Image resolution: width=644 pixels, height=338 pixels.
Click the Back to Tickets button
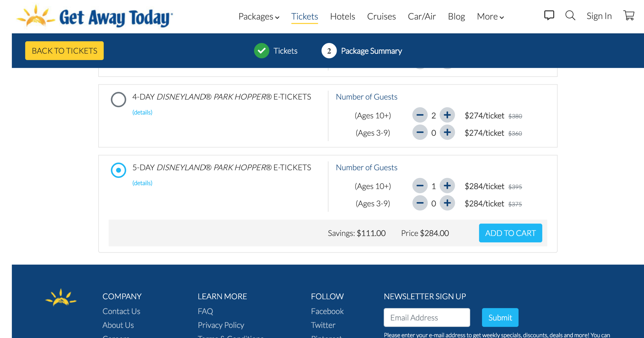pos(64,51)
